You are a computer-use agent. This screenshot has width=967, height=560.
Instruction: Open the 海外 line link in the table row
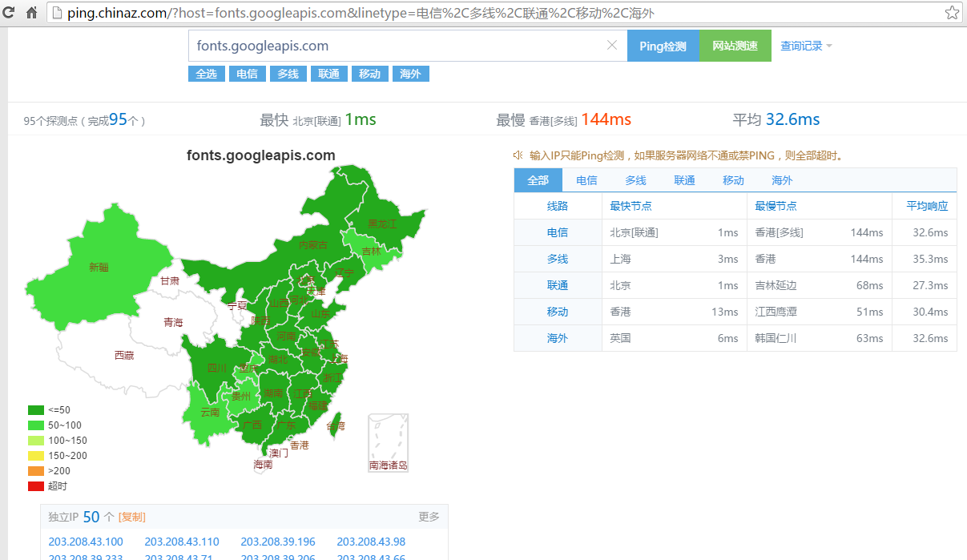click(x=558, y=338)
